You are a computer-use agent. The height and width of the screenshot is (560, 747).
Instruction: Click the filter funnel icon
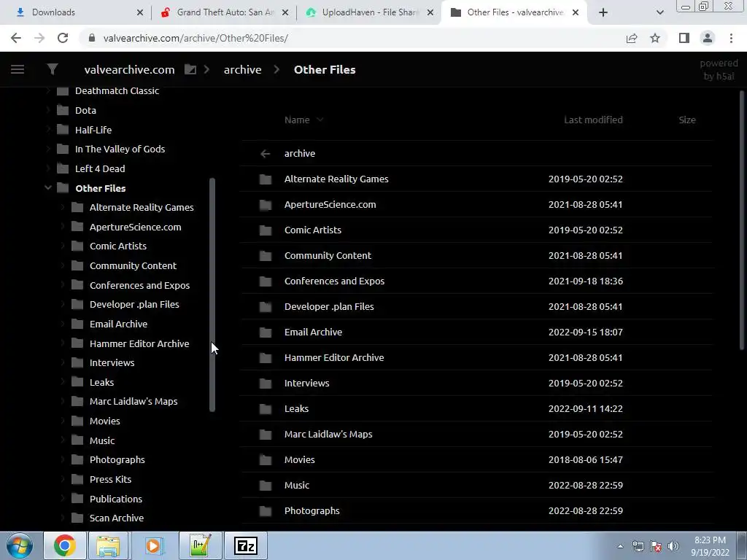point(53,69)
